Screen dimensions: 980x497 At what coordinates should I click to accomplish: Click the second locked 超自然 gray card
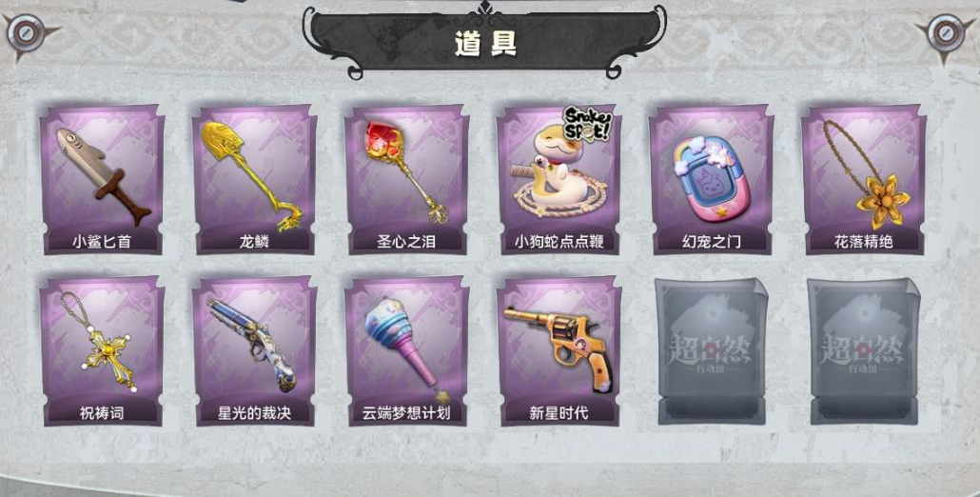coord(864,351)
